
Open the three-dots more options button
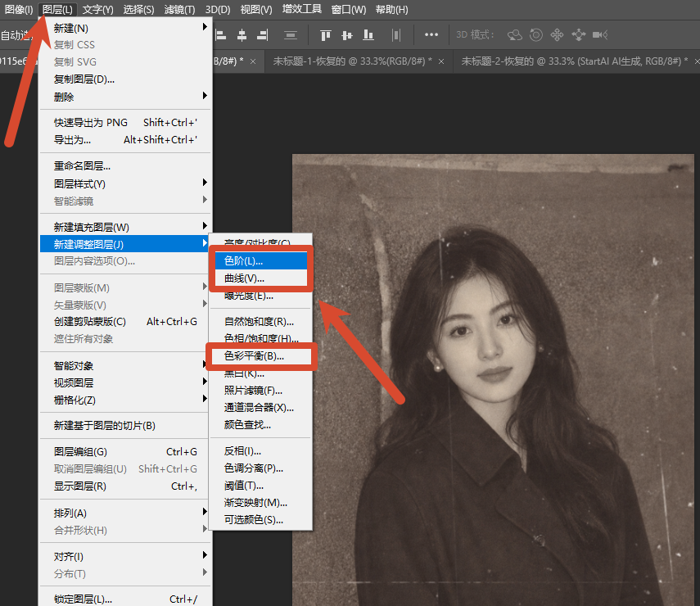point(431,35)
